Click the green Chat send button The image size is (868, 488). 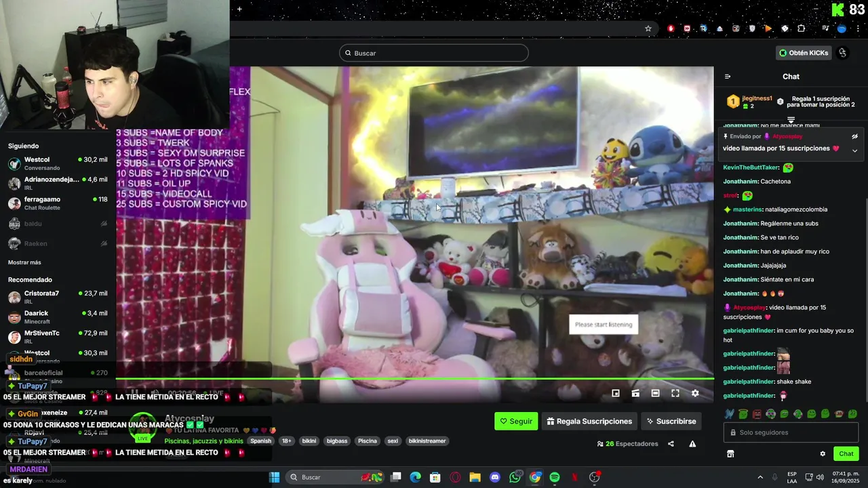[x=846, y=453]
